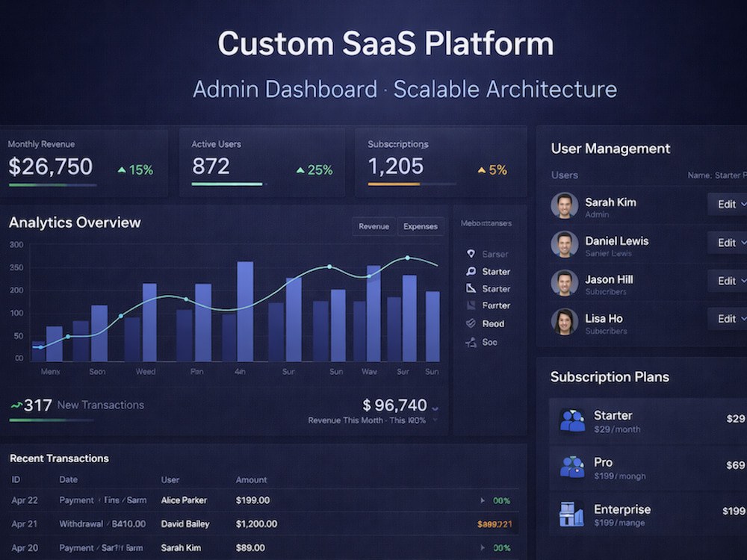Click the green arrow next to 25%
This screenshot has height=560, width=747.
click(300, 169)
